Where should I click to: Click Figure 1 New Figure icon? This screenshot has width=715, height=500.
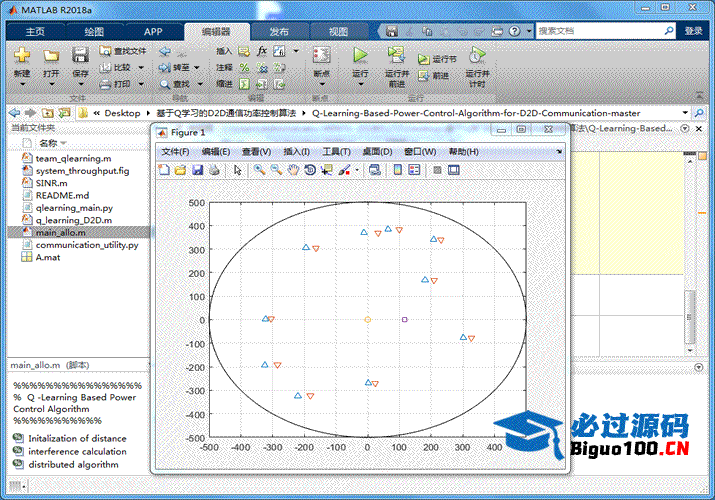tap(164, 170)
